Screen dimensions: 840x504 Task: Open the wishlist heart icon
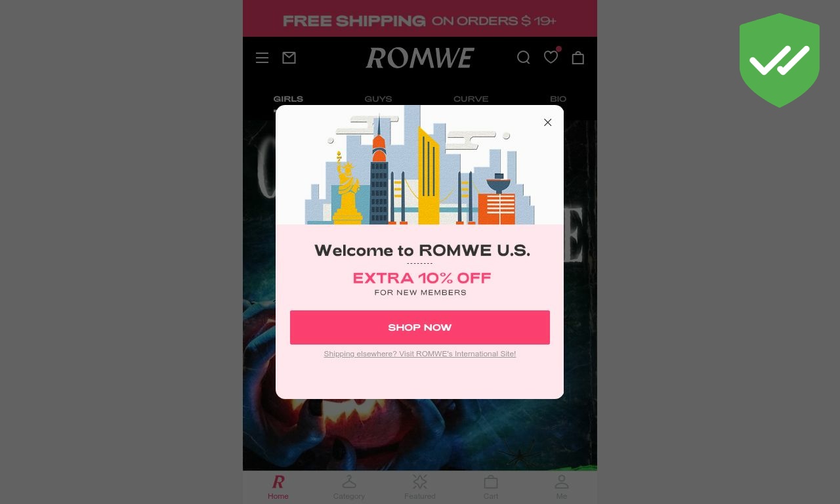[x=551, y=57]
